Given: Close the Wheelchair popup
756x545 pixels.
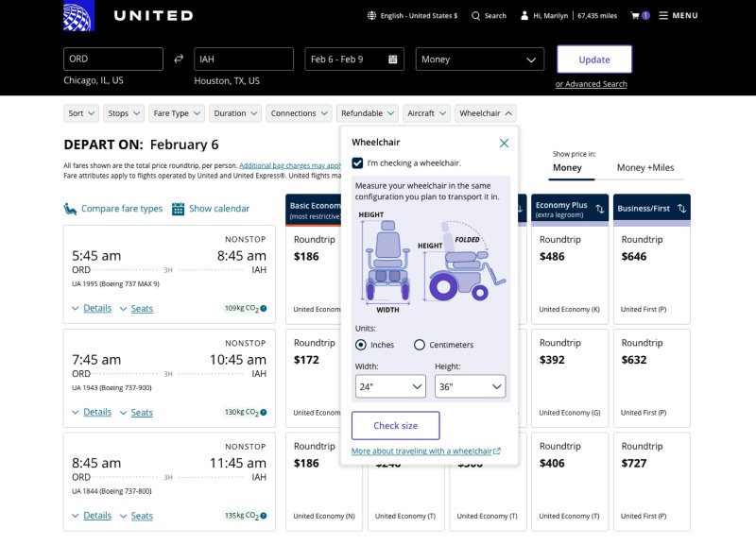Looking at the screenshot, I should 504,143.
